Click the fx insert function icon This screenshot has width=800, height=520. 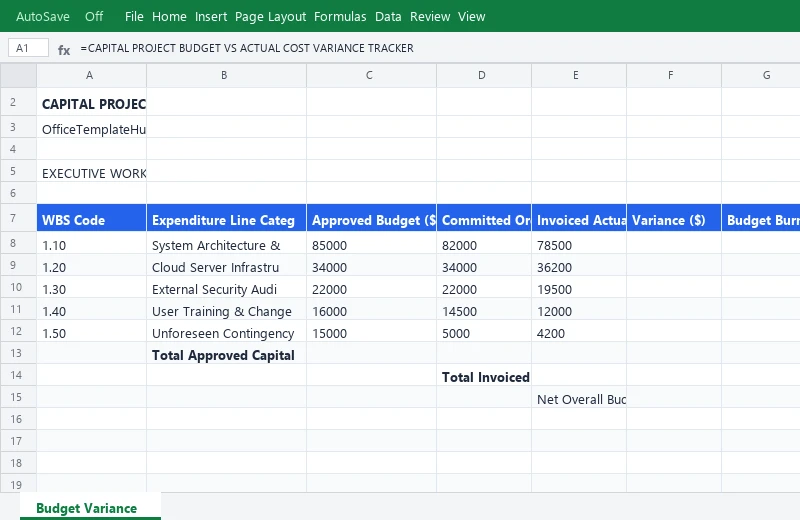(x=64, y=49)
